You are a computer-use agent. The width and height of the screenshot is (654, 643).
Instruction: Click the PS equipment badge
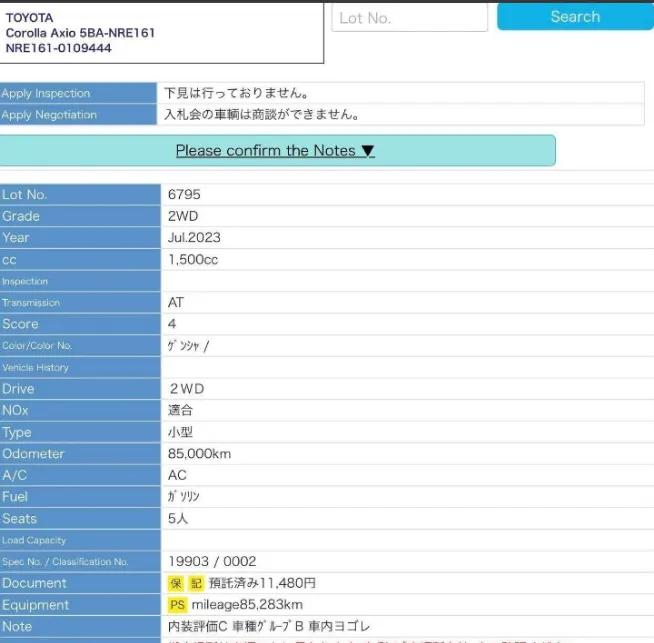click(177, 605)
